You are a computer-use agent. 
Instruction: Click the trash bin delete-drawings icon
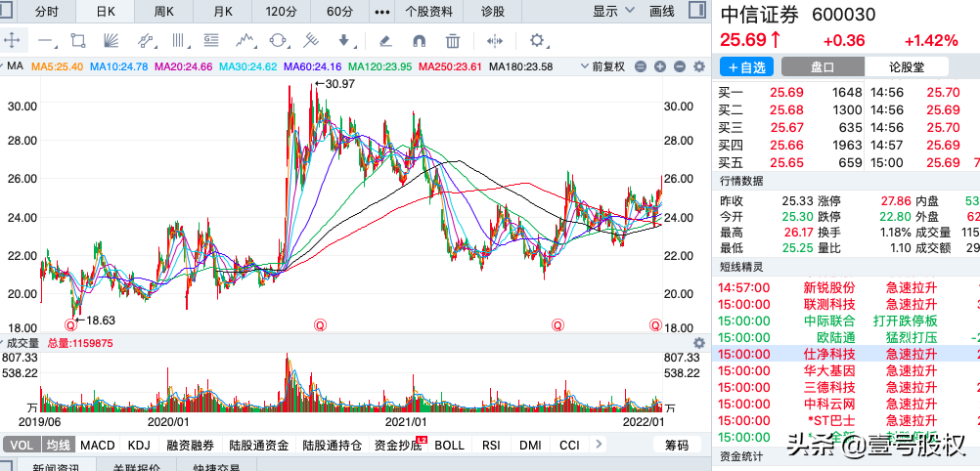[x=453, y=41]
